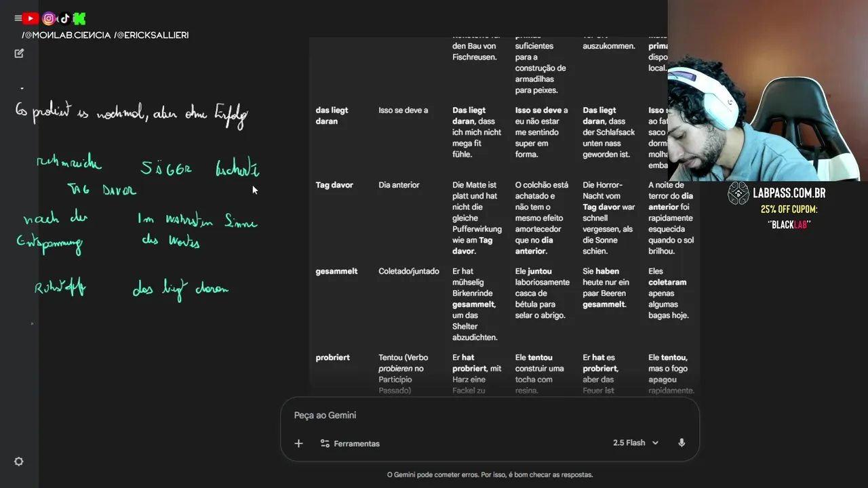Select the 'probriert' term cell
The image size is (868, 488).
click(x=332, y=357)
